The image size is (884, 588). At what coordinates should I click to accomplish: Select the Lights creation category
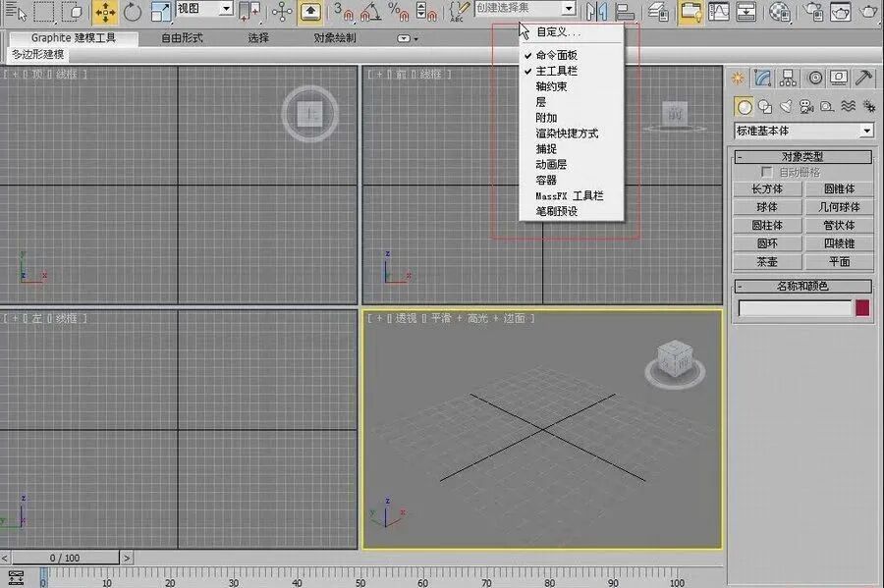(786, 106)
